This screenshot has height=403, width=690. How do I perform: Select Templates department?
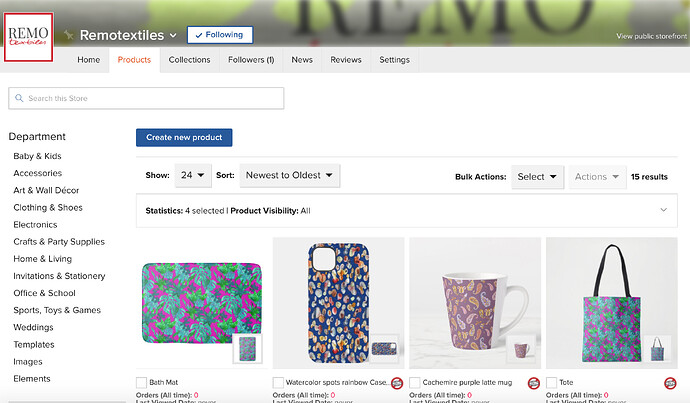[34, 345]
